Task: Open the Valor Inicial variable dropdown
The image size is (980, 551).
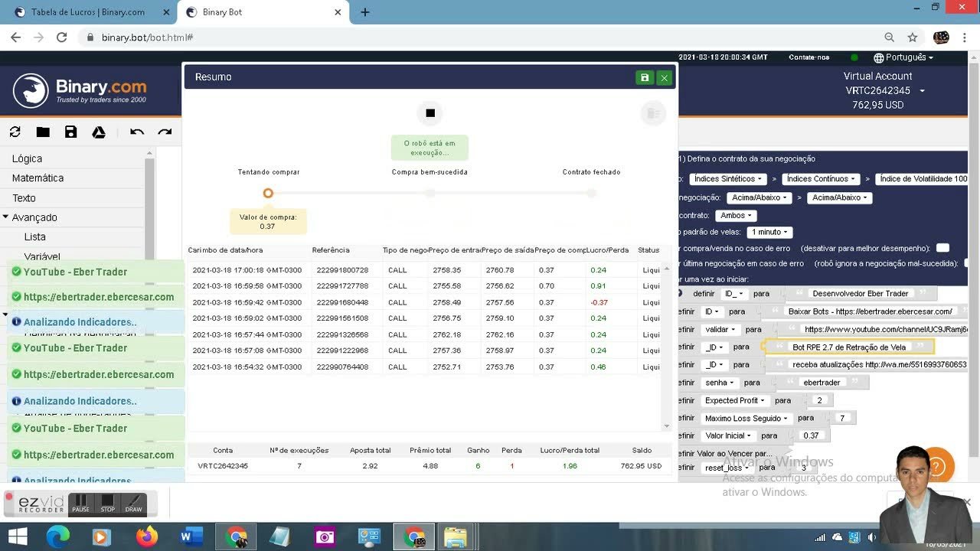Action: tap(729, 435)
